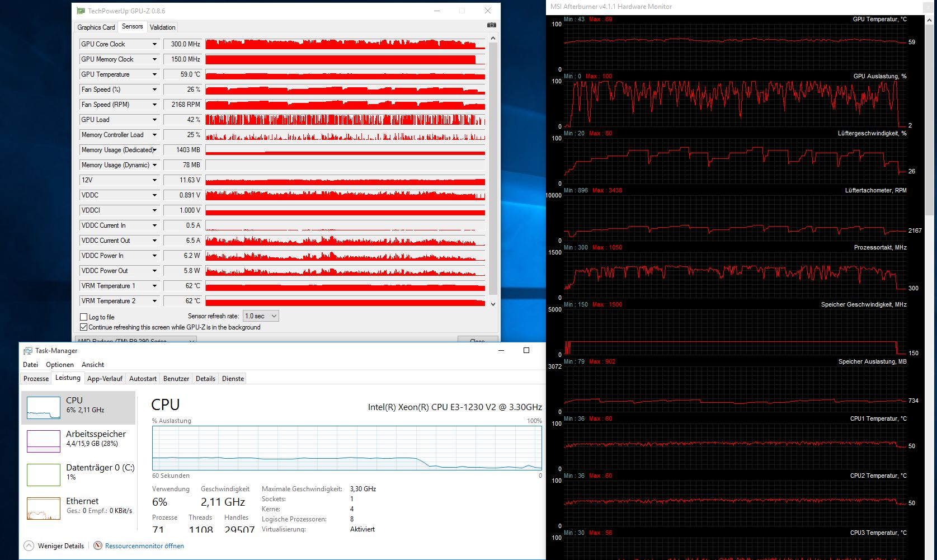Select the GPU-Z Sensors tab

point(132,26)
